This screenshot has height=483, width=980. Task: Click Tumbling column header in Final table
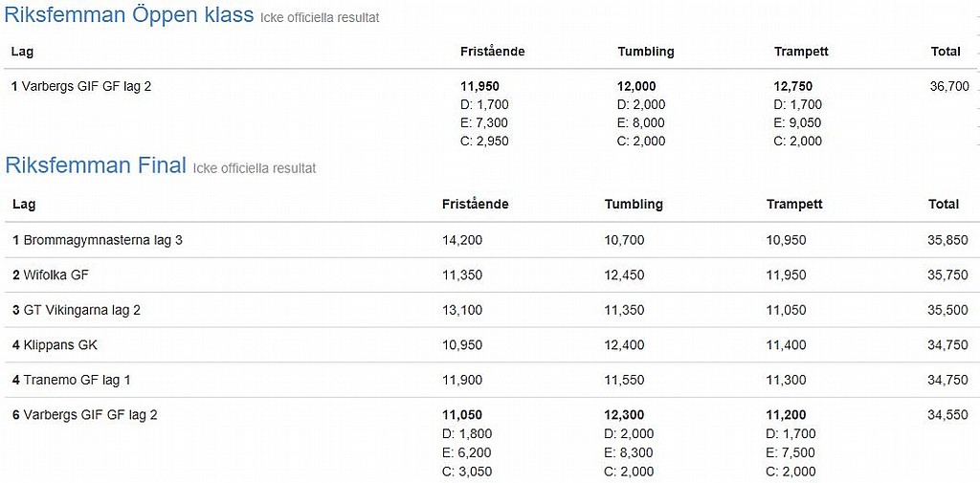coord(633,205)
